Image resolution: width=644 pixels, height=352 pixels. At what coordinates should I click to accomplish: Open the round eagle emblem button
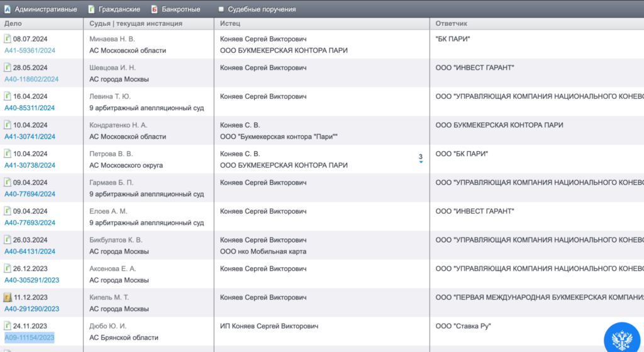pyautogui.click(x=622, y=339)
